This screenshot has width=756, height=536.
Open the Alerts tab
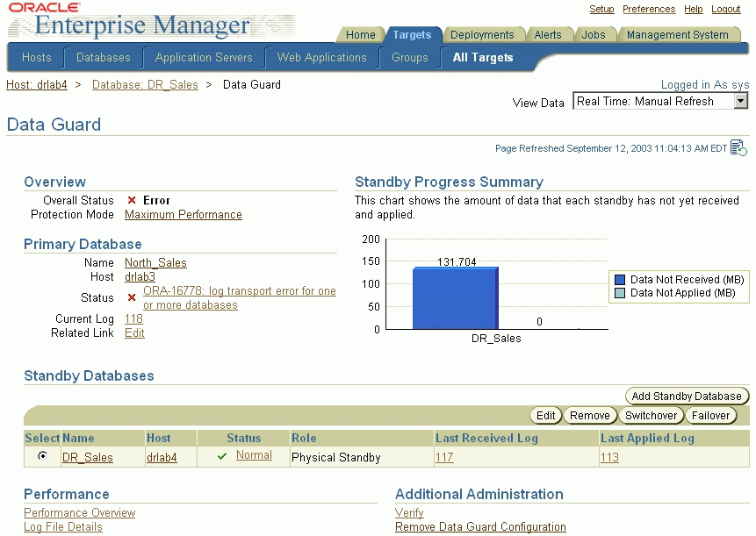click(x=548, y=35)
